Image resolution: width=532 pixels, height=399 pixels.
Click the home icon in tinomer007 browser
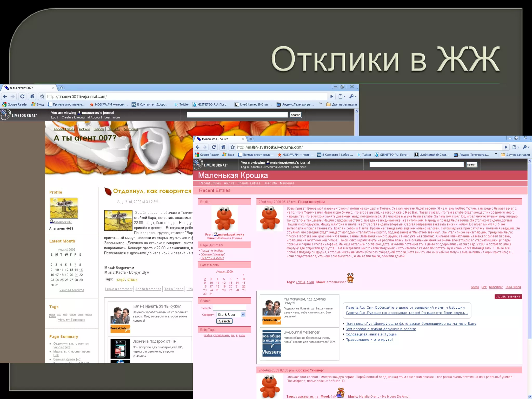coord(32,96)
